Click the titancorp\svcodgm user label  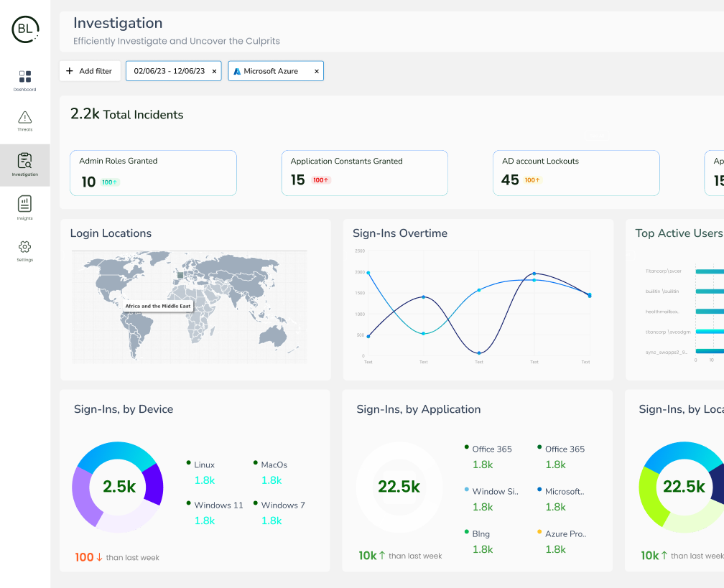[x=668, y=332]
